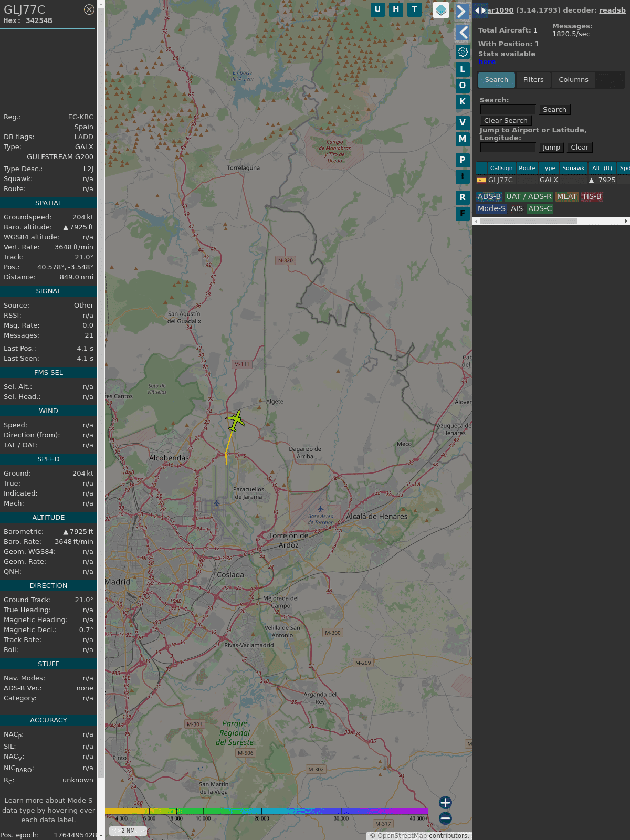Collapse sidebar with left chevron button
This screenshot has width=630, height=840.
coord(463,33)
